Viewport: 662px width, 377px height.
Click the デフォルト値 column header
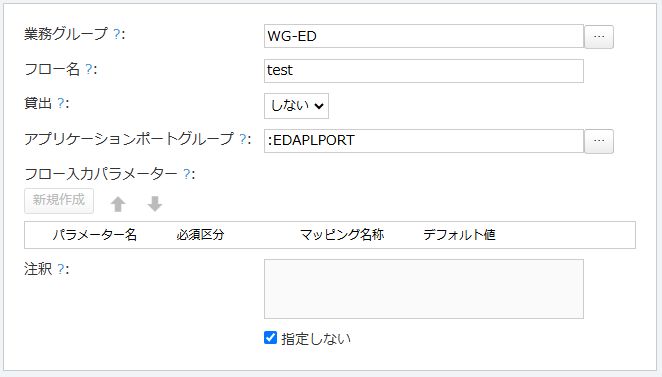[459, 235]
